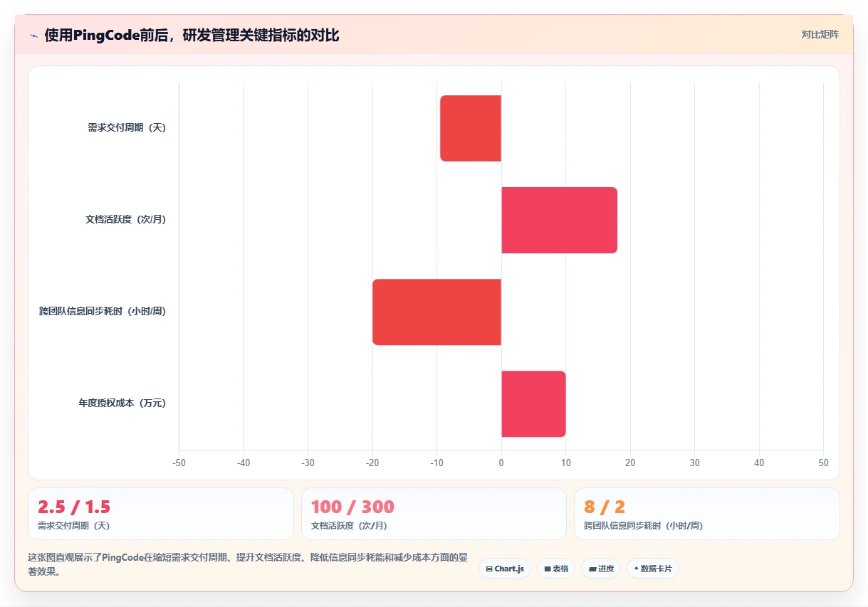Click the 需求交付周期（天） axis label
The width and height of the screenshot is (868, 607).
pyautogui.click(x=127, y=128)
